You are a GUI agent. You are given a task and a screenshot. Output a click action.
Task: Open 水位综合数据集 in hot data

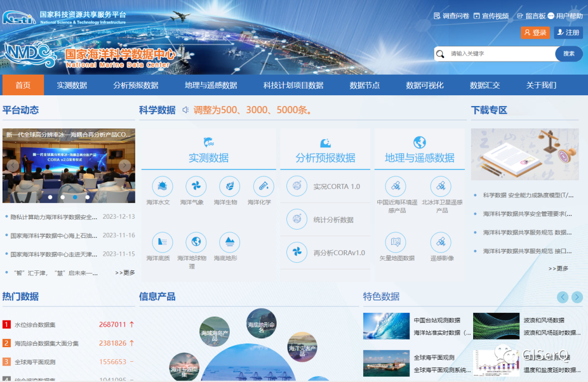coord(35,325)
